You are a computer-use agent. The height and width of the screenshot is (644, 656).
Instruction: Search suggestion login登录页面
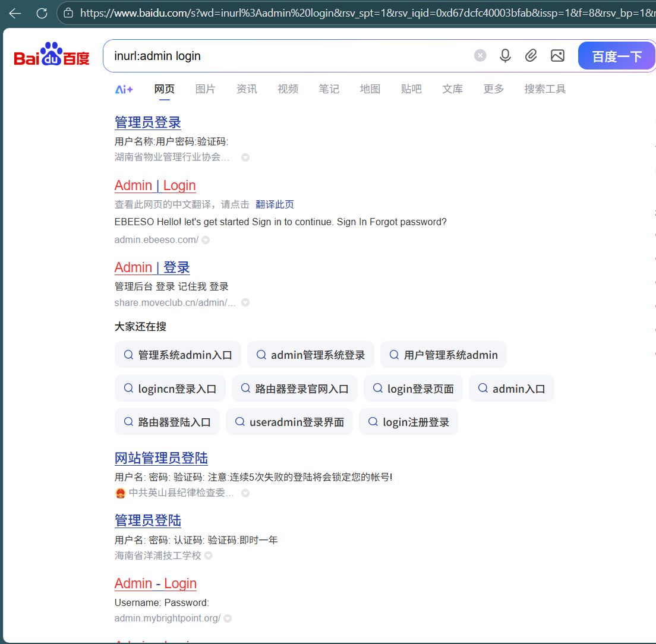tap(414, 389)
